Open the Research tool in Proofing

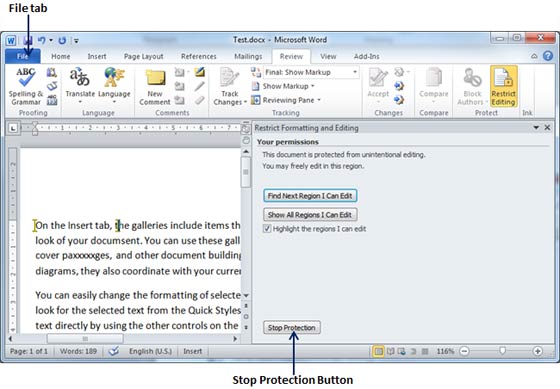[51, 73]
